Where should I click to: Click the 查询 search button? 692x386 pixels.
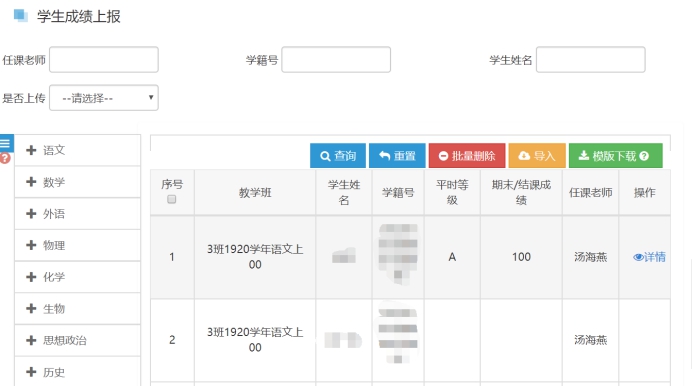[x=338, y=156]
